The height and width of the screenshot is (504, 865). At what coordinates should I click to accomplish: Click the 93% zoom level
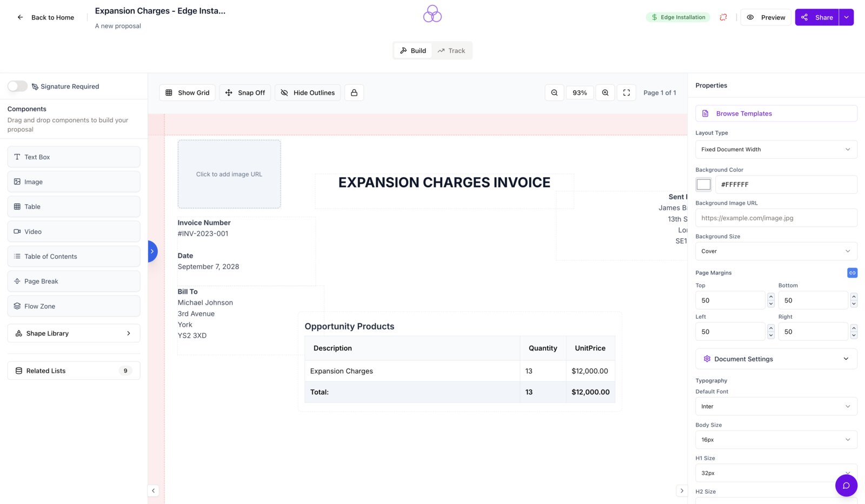(580, 92)
